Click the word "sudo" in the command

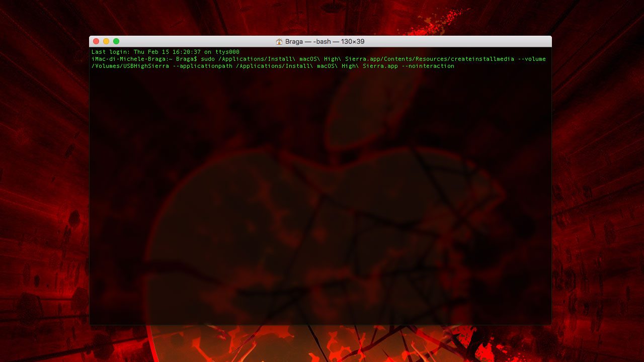[x=208, y=59]
